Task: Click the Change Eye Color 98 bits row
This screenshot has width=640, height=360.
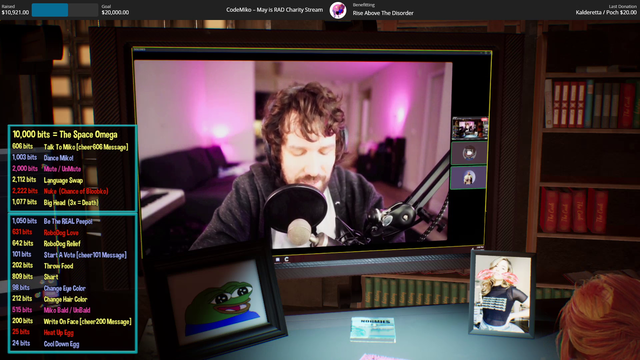Action: pyautogui.click(x=49, y=288)
